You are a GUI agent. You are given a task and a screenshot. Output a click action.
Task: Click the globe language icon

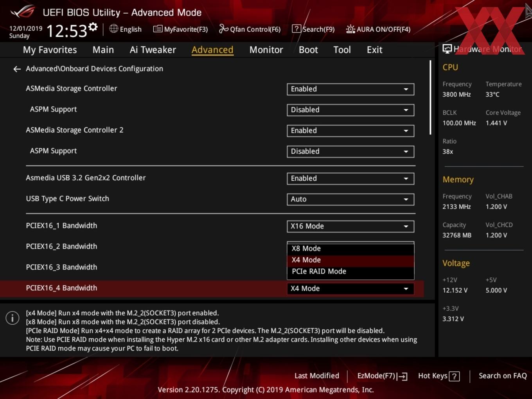click(113, 29)
